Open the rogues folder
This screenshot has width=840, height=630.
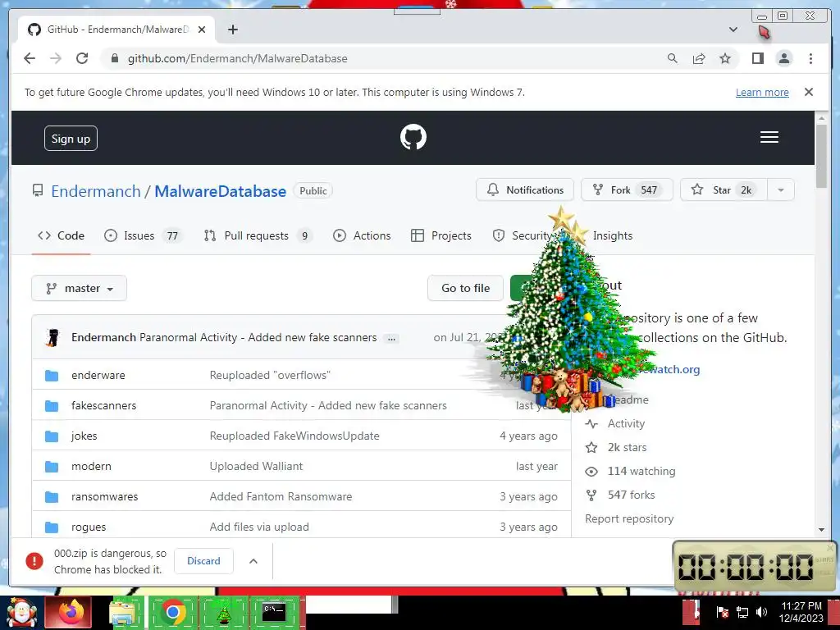(89, 527)
